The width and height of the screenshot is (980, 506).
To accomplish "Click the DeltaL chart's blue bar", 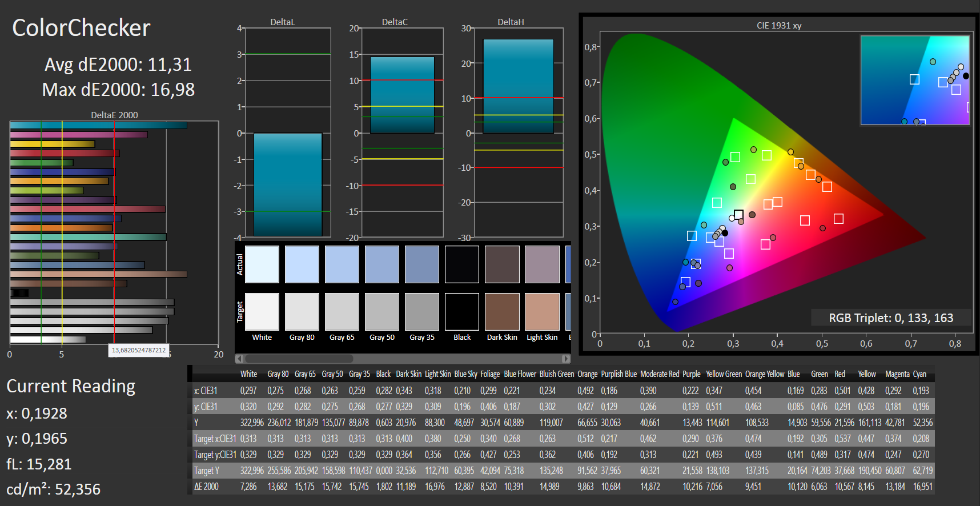I will point(288,184).
